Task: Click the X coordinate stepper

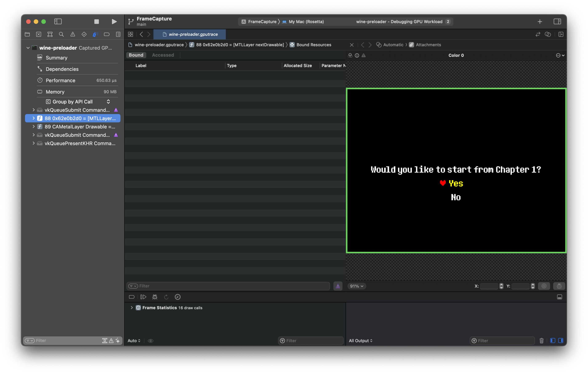Action: click(x=501, y=286)
